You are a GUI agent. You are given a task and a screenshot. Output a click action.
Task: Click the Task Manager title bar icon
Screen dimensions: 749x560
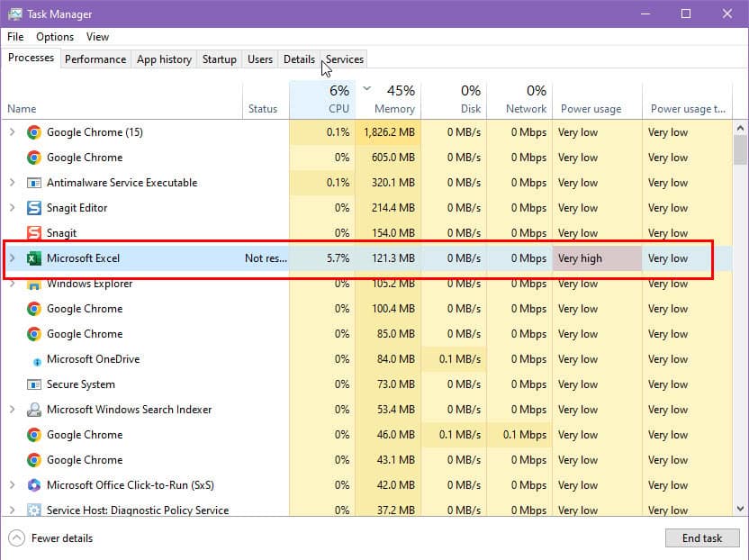coord(14,14)
